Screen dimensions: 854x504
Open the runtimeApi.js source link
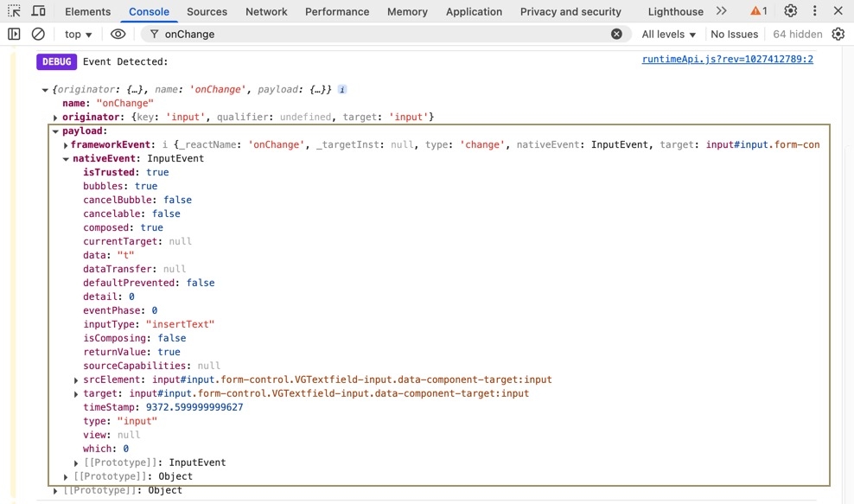click(x=727, y=59)
